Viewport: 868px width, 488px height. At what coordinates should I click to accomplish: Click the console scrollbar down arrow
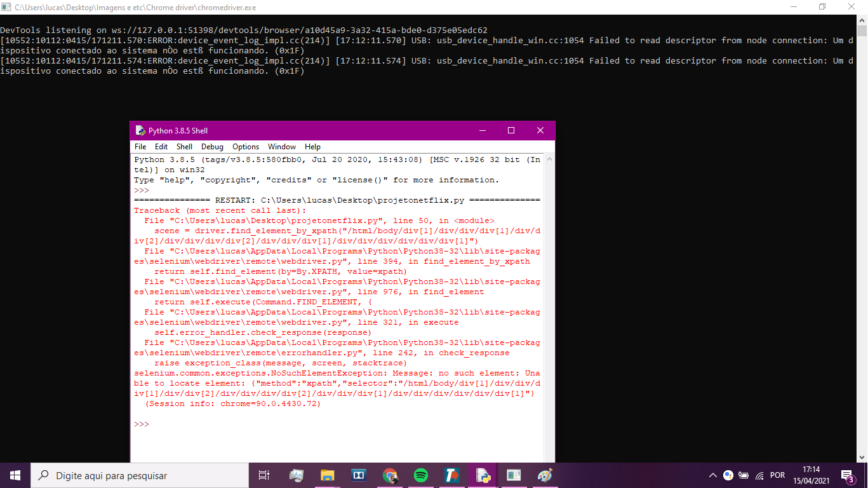coord(862,457)
